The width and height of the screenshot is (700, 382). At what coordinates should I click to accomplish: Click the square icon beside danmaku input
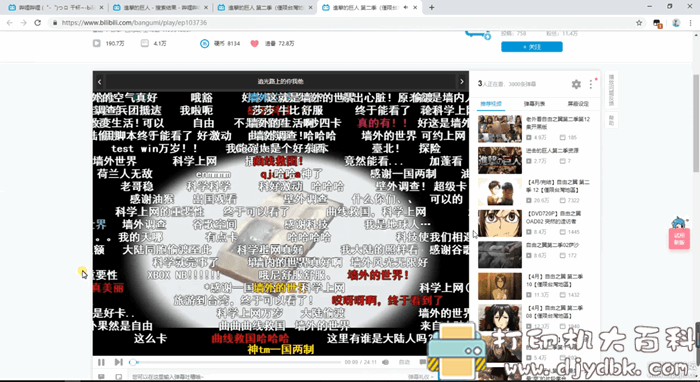[118, 377]
